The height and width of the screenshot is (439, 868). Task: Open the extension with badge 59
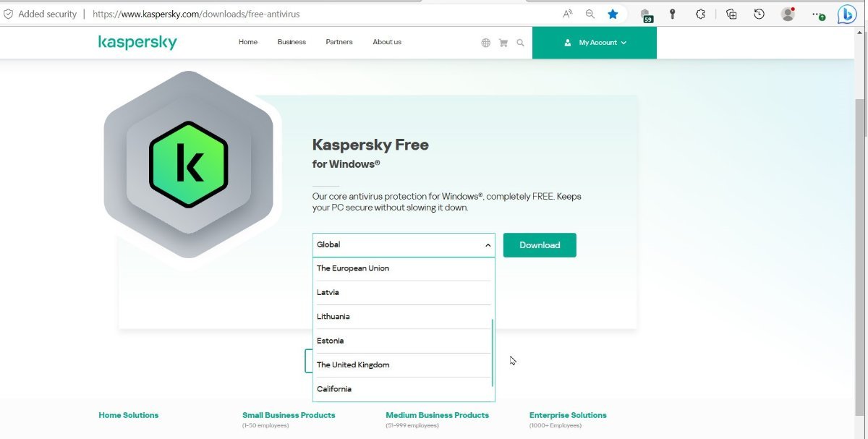coord(646,15)
